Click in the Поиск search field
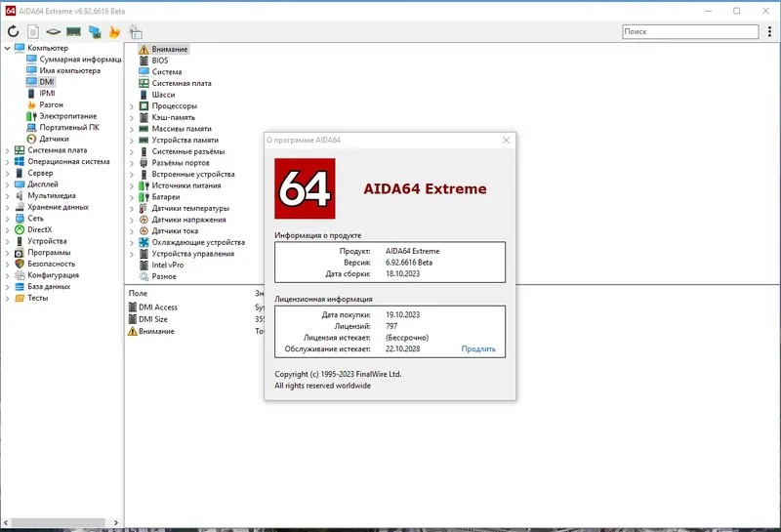Screen dimensions: 781x532 (x=690, y=31)
